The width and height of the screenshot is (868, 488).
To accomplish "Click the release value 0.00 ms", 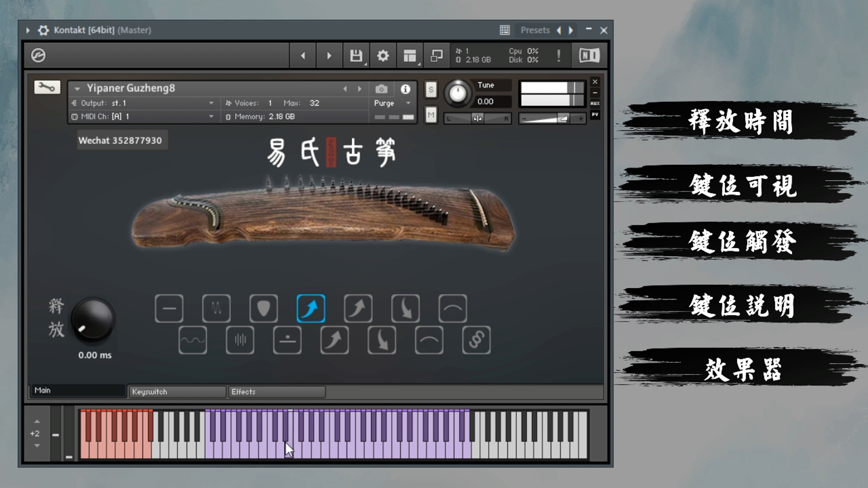I will [95, 355].
